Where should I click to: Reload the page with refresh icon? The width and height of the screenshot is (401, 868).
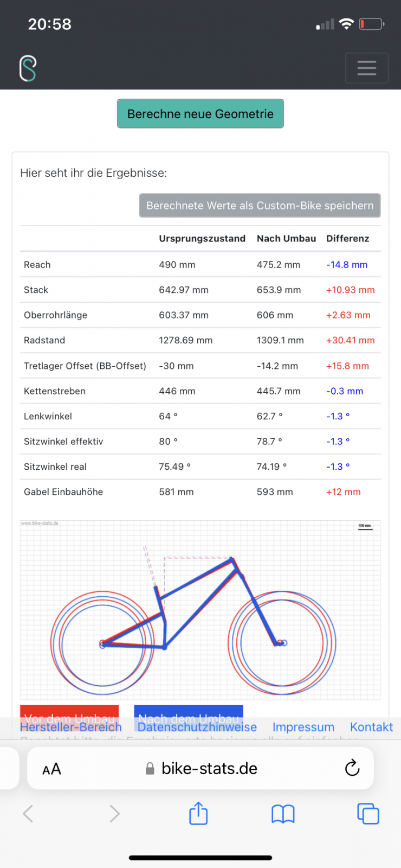[352, 768]
